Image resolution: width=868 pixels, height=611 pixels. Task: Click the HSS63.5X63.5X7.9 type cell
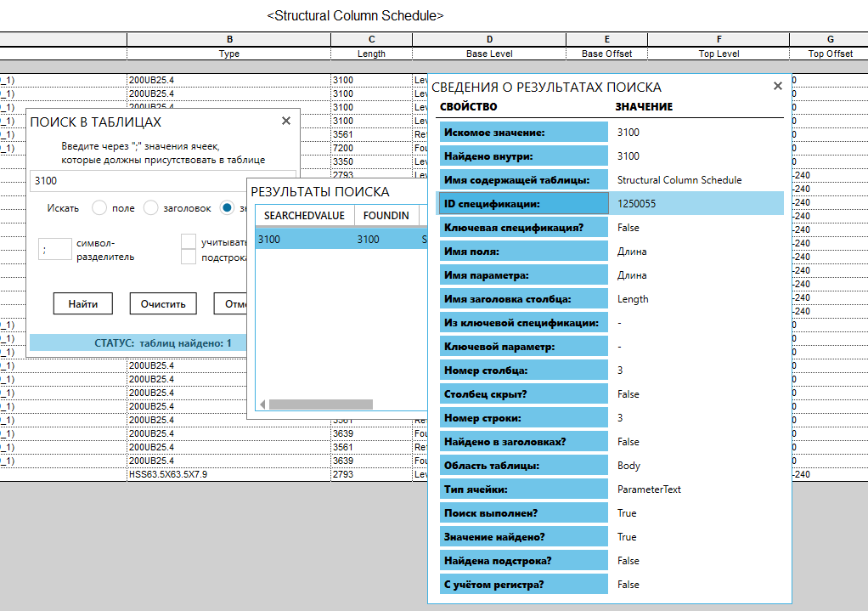coord(229,474)
